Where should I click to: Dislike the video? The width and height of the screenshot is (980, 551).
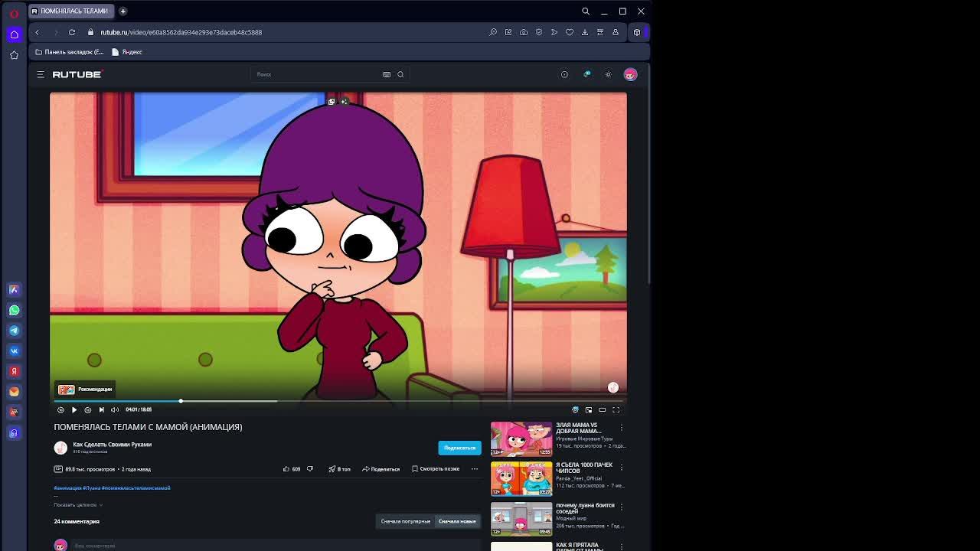click(310, 469)
